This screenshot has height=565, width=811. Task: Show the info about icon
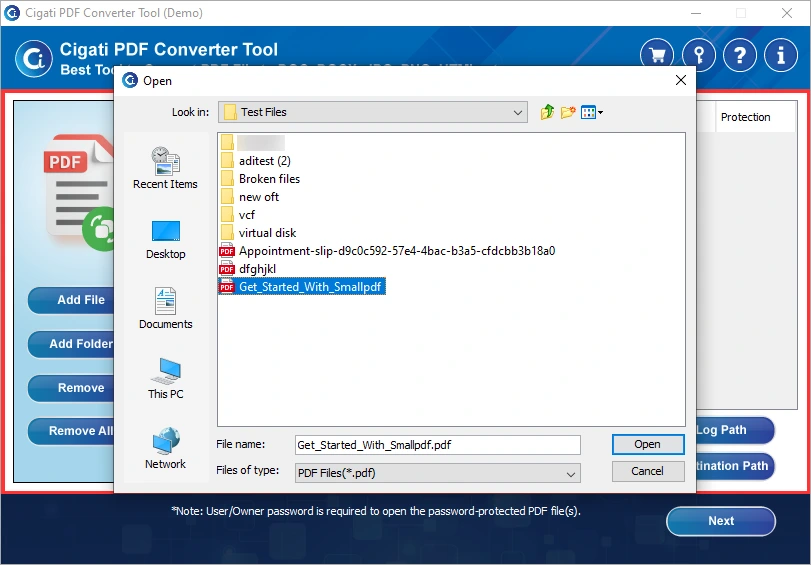click(x=780, y=55)
